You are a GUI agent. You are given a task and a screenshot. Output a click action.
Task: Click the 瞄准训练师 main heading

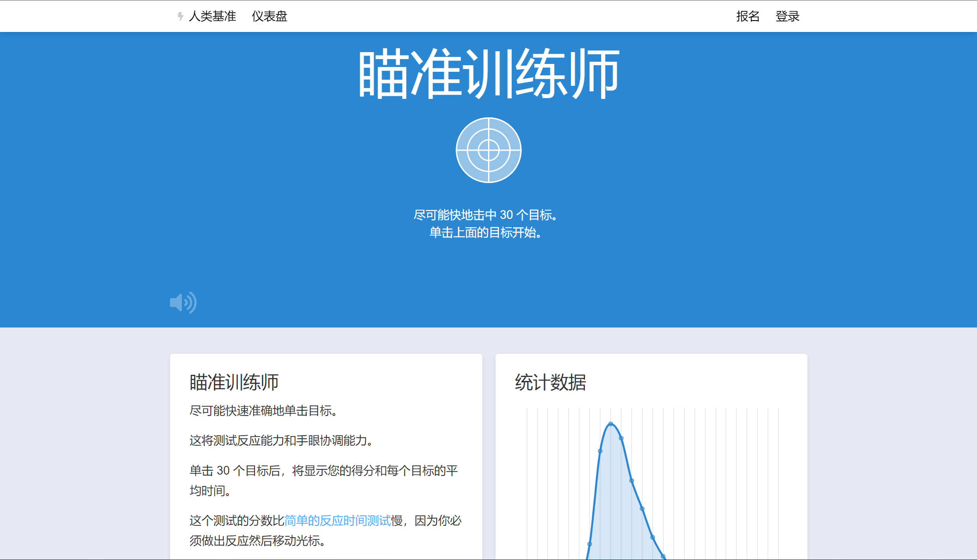488,74
